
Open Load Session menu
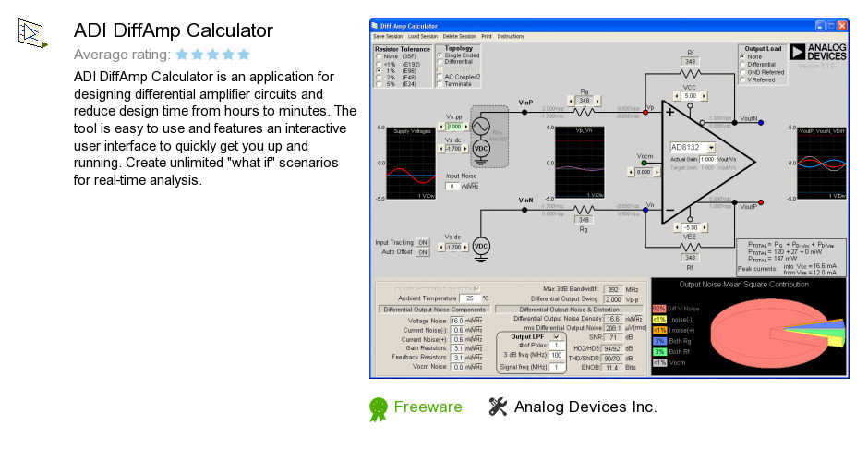(x=423, y=37)
